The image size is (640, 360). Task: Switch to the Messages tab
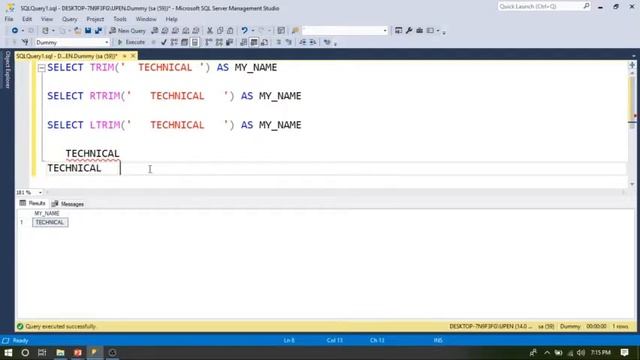tap(68, 204)
